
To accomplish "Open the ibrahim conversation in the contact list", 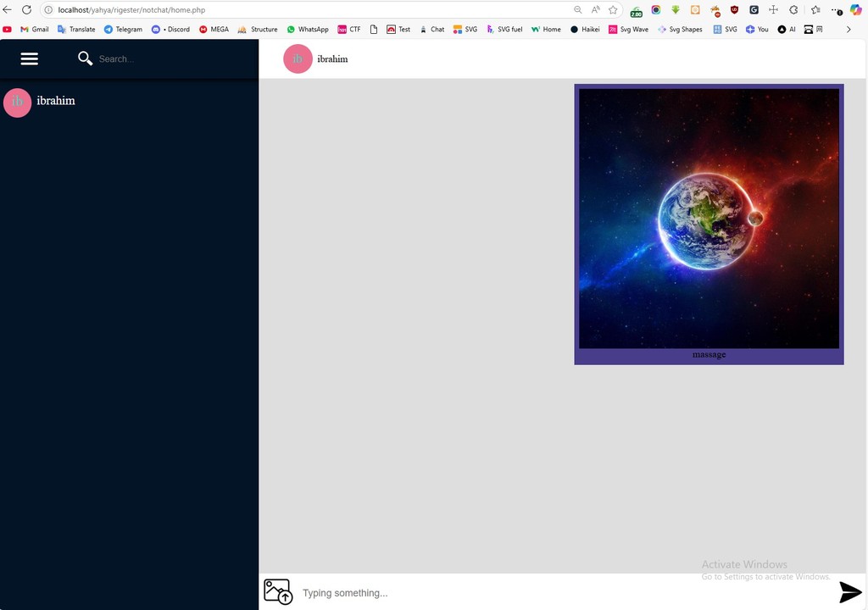I will (129, 103).
